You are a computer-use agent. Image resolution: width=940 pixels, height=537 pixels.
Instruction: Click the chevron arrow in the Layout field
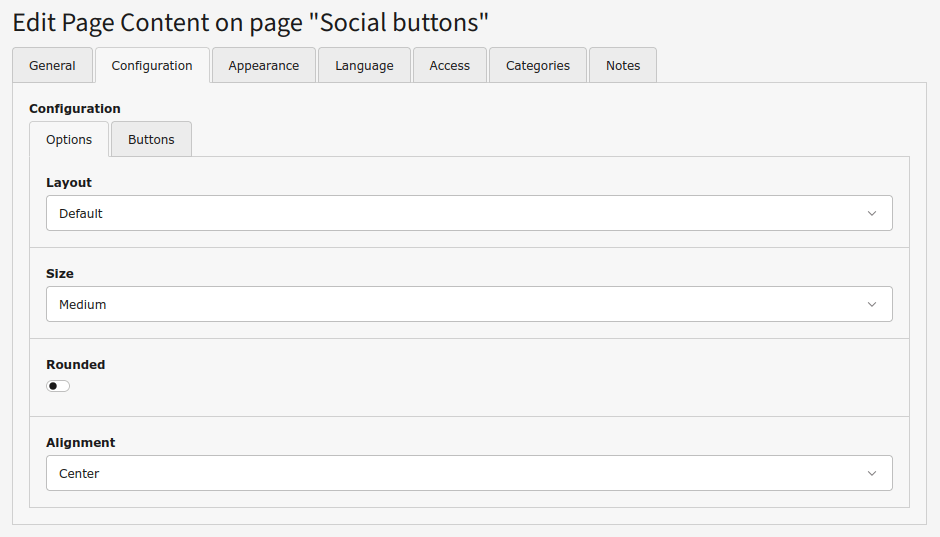(x=871, y=213)
